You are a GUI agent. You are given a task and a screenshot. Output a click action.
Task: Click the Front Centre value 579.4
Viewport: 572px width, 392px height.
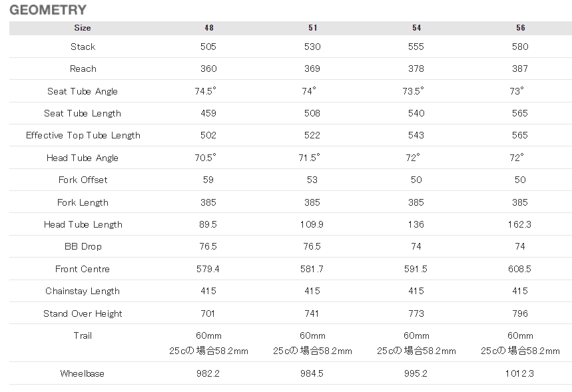(208, 269)
